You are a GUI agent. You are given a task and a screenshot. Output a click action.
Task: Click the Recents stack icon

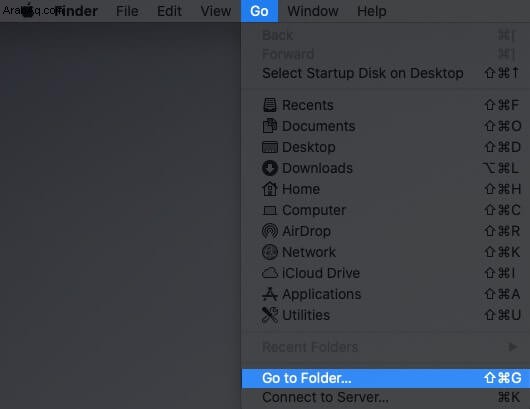pyautogui.click(x=270, y=105)
